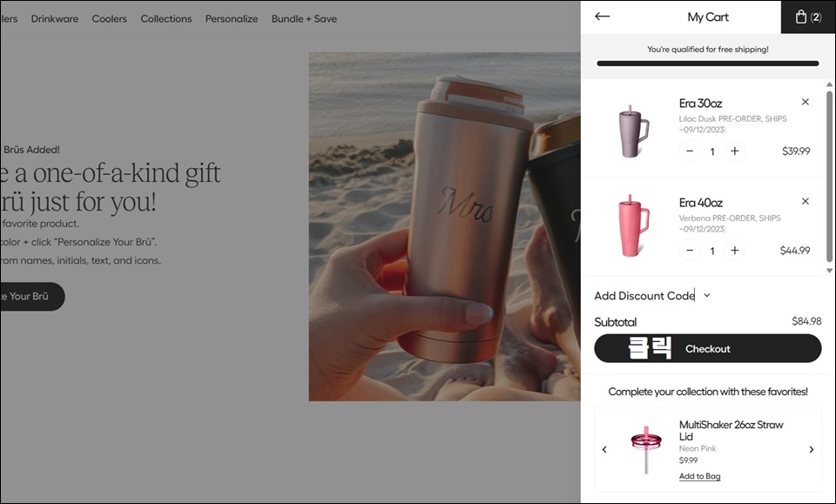
Task: Open the shopping bag icon with 2 items
Action: [x=808, y=17]
